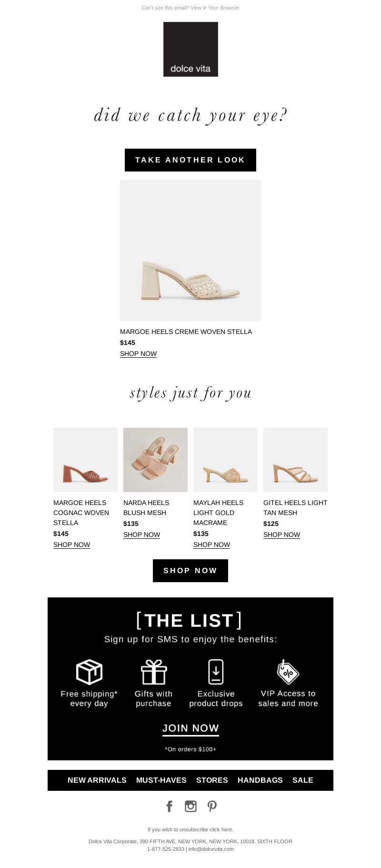Open the Instagram icon link
Image resolution: width=381 pixels, height=868 pixels.
pyautogui.click(x=190, y=806)
